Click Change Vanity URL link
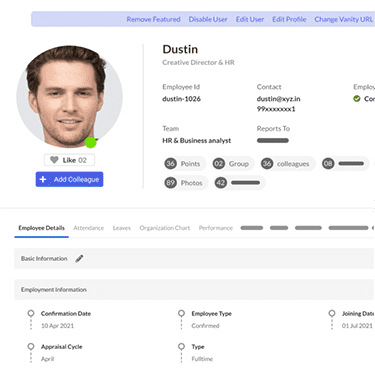Image resolution: width=375 pixels, height=372 pixels. pos(344,19)
